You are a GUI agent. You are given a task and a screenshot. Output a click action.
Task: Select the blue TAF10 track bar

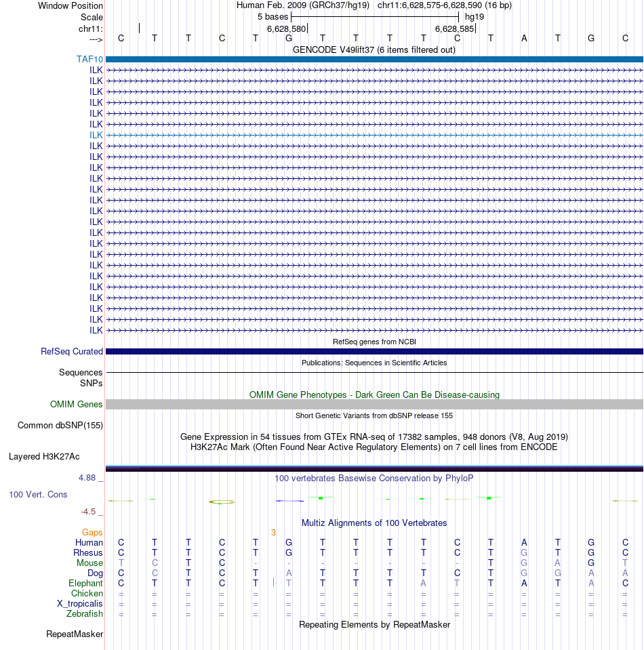pyautogui.click(x=374, y=59)
